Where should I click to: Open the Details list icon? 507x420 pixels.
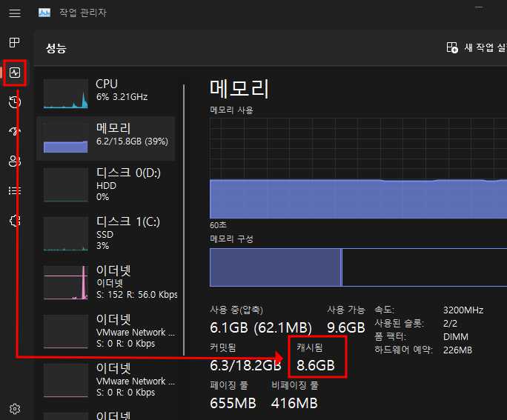click(15, 190)
